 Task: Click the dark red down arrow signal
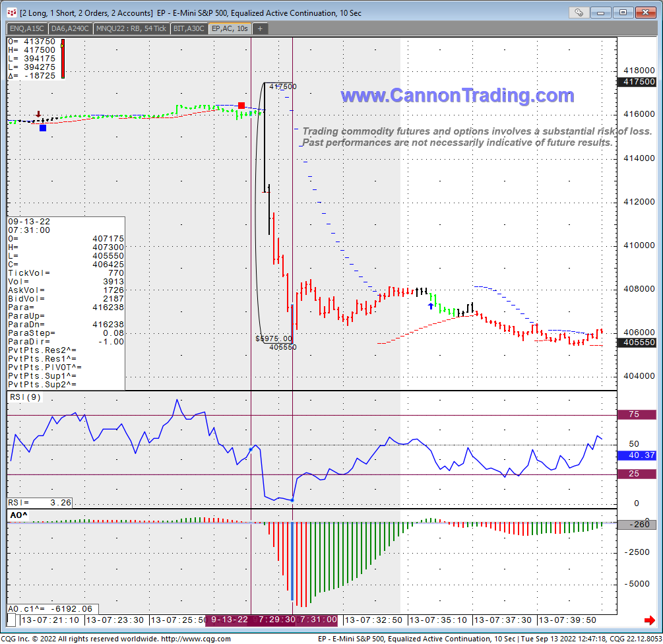[x=39, y=115]
